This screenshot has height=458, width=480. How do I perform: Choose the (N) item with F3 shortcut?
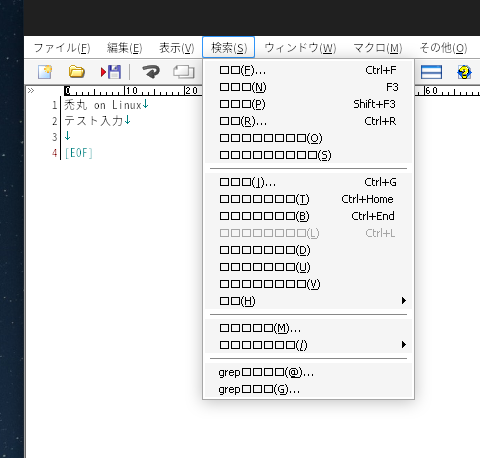click(x=308, y=87)
